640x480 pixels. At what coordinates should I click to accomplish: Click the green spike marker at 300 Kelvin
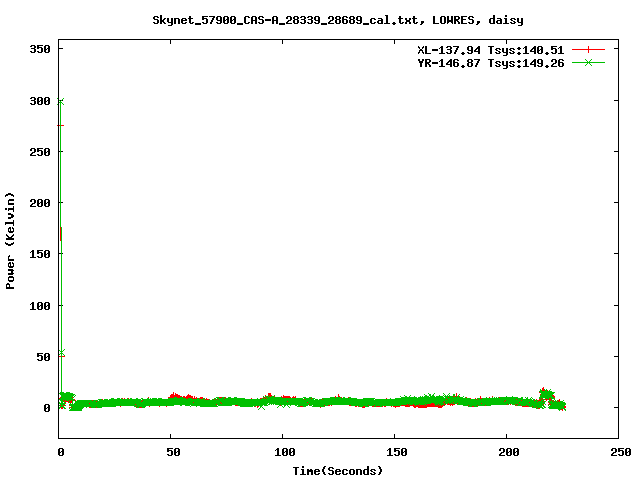tap(60, 102)
